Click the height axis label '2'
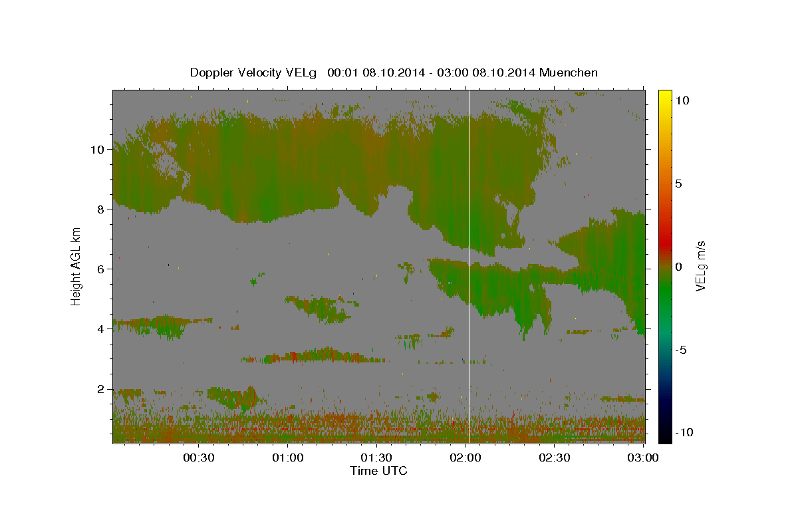 [101, 389]
